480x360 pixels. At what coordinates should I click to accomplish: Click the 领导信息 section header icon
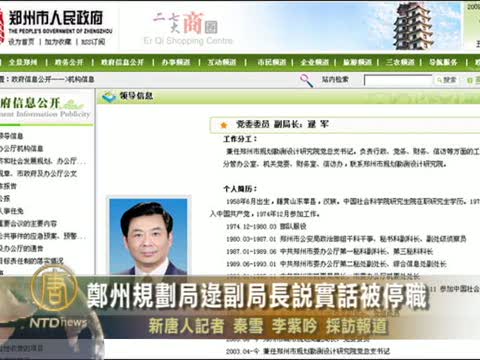[x=109, y=97]
